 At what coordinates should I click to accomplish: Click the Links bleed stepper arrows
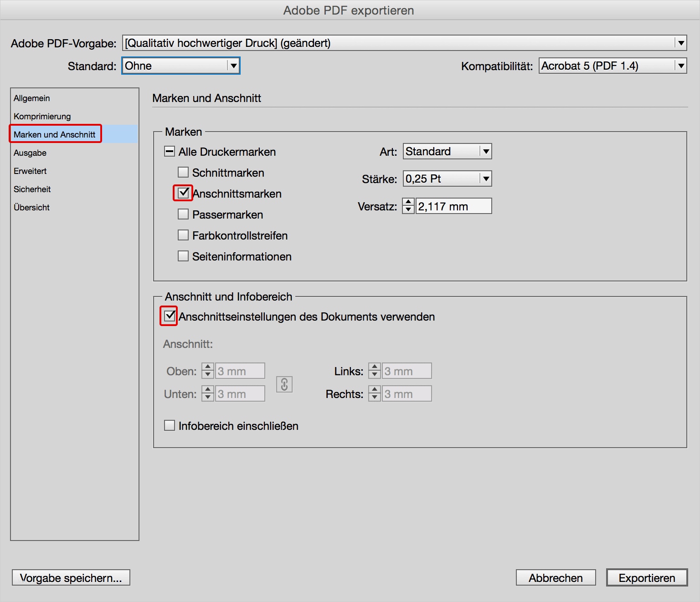[374, 370]
